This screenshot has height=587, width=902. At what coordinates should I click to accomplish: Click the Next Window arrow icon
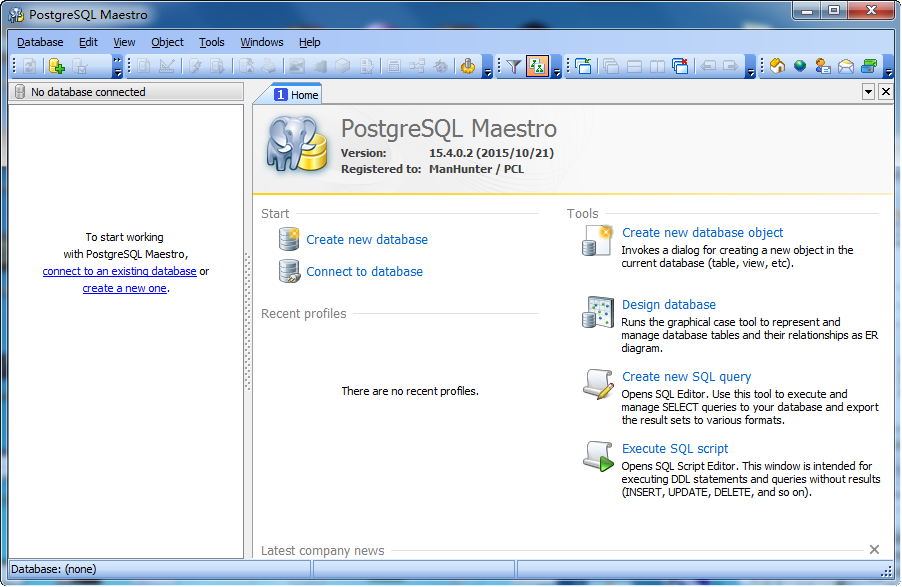(x=731, y=66)
